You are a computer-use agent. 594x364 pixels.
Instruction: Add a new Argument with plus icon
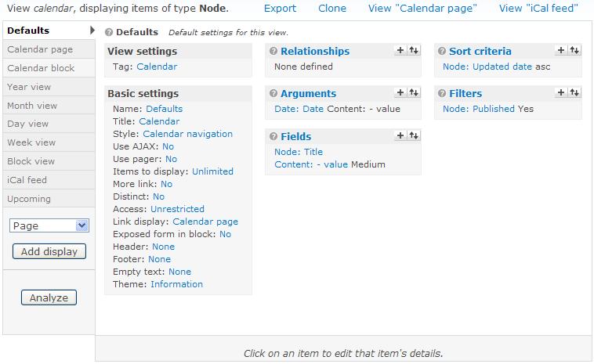400,92
